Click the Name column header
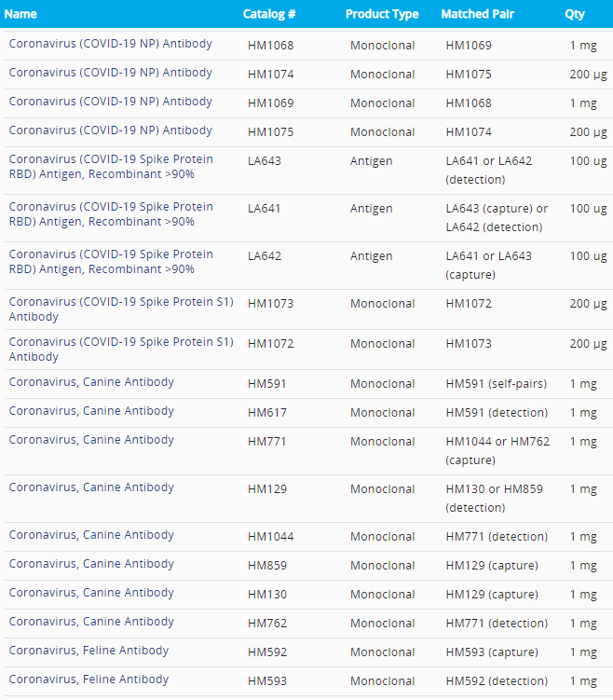Screen dimensions: 613x700 (20, 14)
